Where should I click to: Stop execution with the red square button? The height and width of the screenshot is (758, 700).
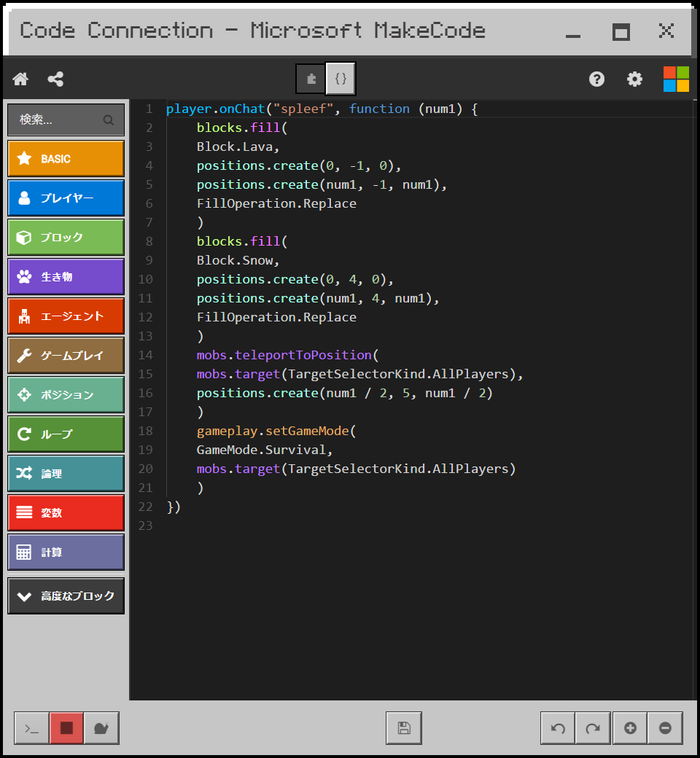(66, 727)
